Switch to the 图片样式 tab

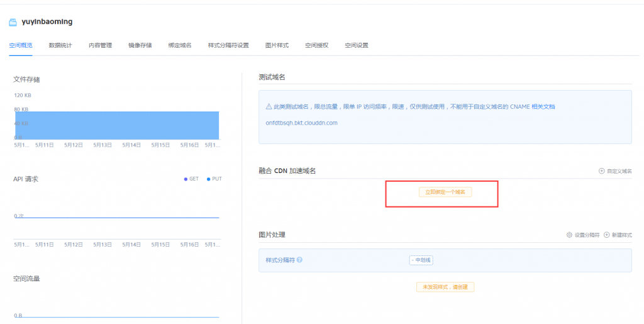pos(277,45)
